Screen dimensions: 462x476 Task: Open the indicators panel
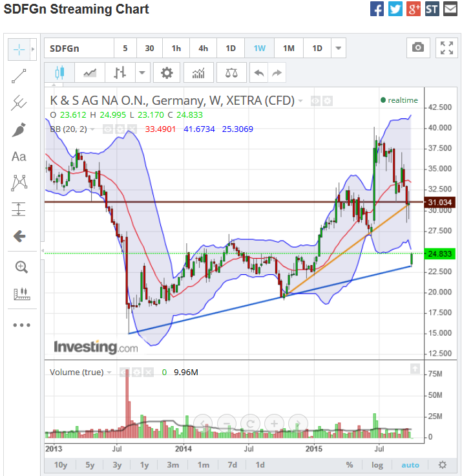click(198, 72)
